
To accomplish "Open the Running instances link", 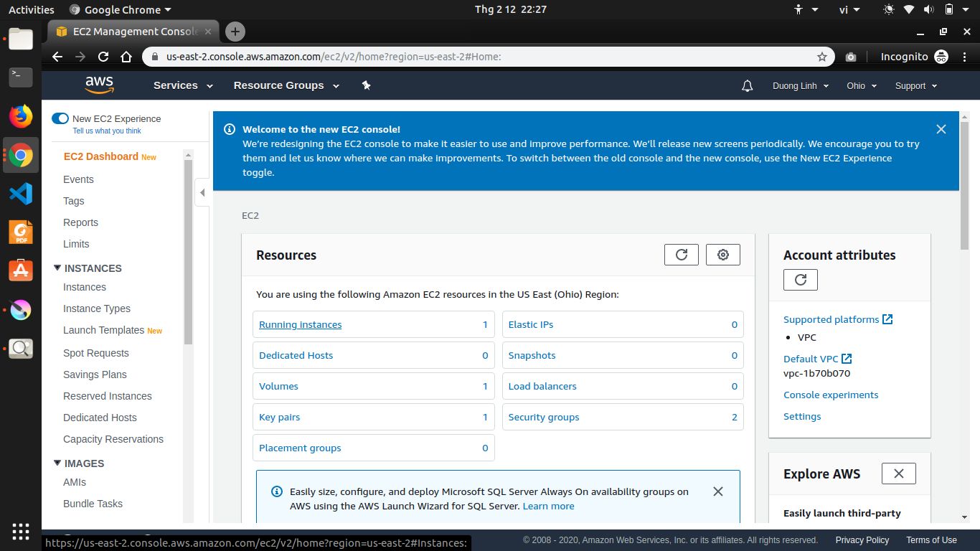I will click(301, 325).
